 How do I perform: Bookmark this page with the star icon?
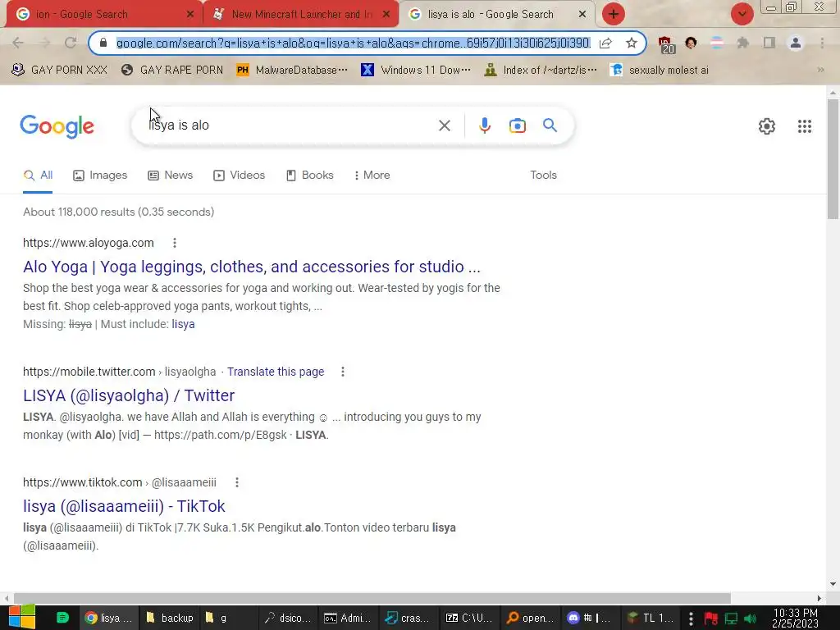click(632, 43)
